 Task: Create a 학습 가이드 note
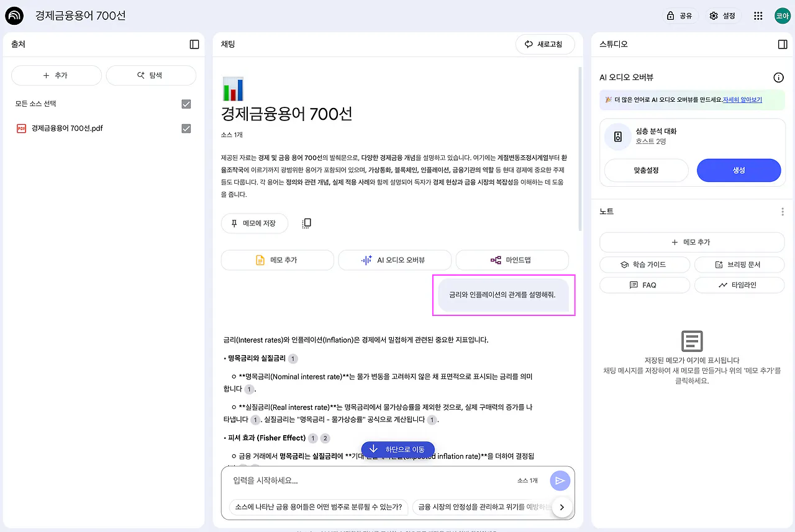click(x=644, y=264)
